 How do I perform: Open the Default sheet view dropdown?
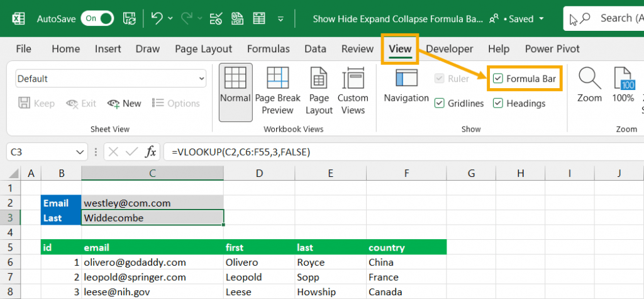201,79
